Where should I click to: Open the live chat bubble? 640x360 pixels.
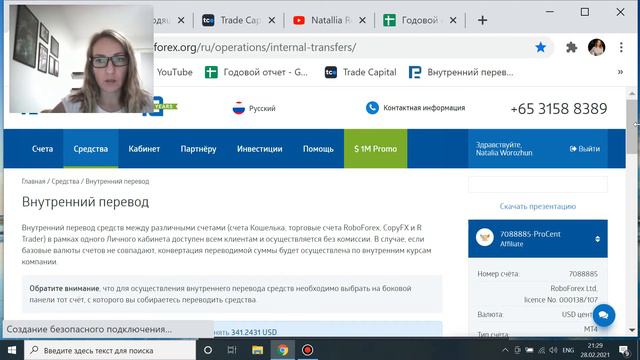(x=603, y=315)
